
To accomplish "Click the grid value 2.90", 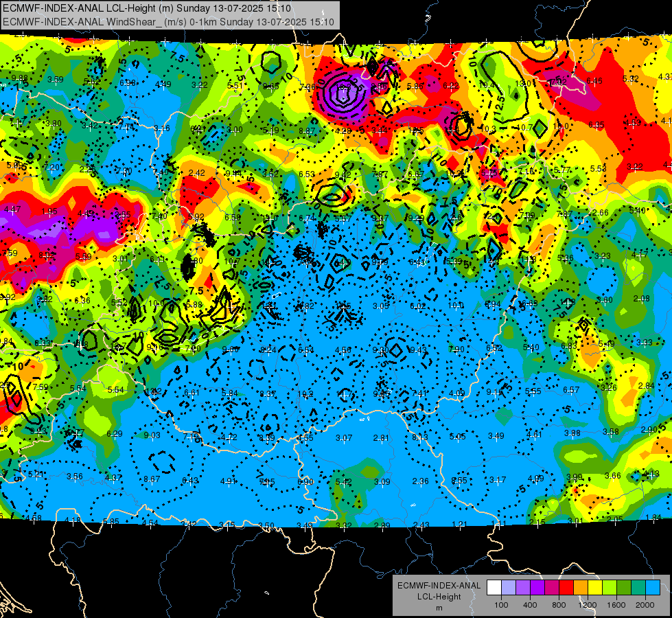I will pos(649,430).
